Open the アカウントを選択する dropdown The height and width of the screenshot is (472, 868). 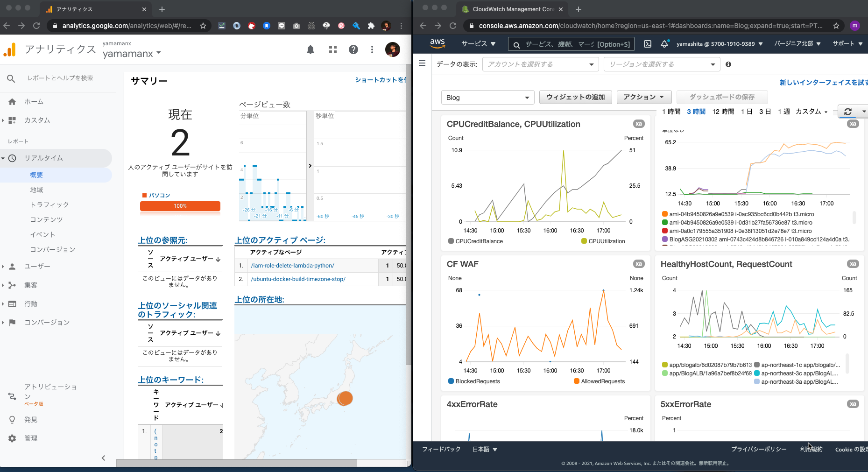pos(541,64)
